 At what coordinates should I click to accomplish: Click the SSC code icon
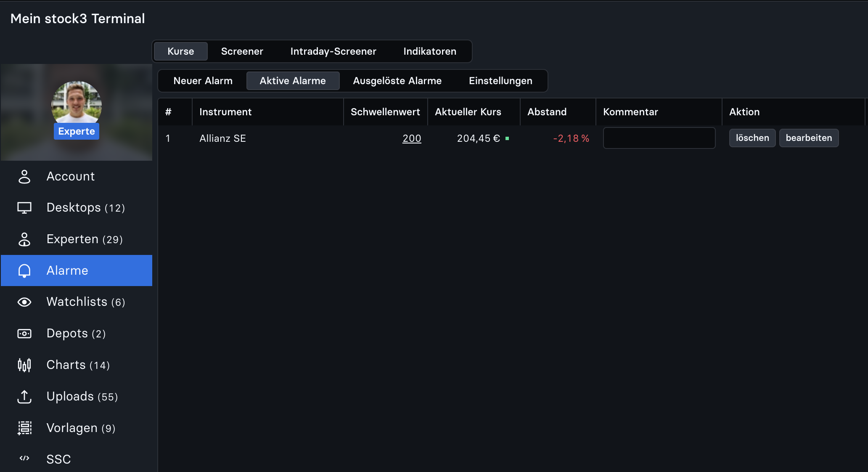pos(24,458)
